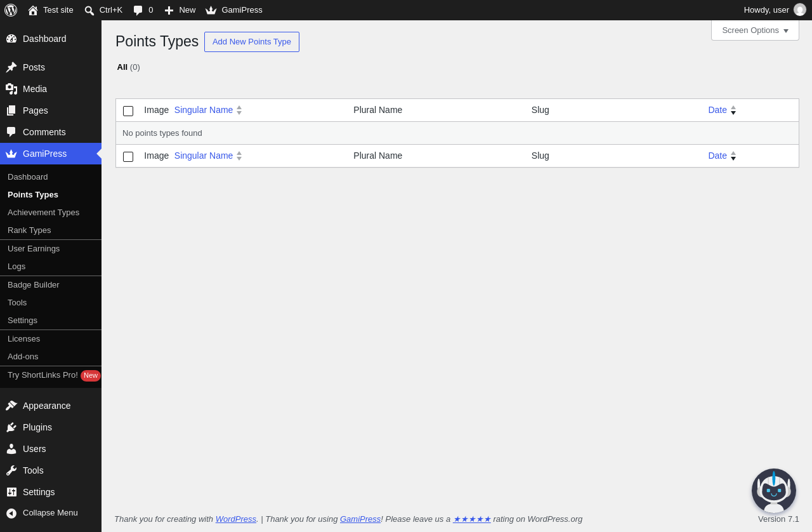Click the Collapse Menu arrow icon
This screenshot has height=532, width=812.
click(x=11, y=513)
